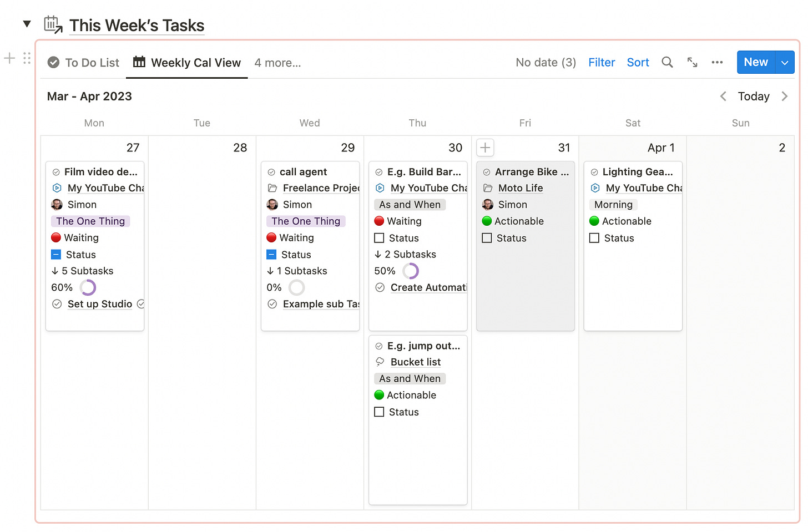Tick the Status checkbox on Lighting Gea card
This screenshot has width=808, height=532.
(594, 237)
